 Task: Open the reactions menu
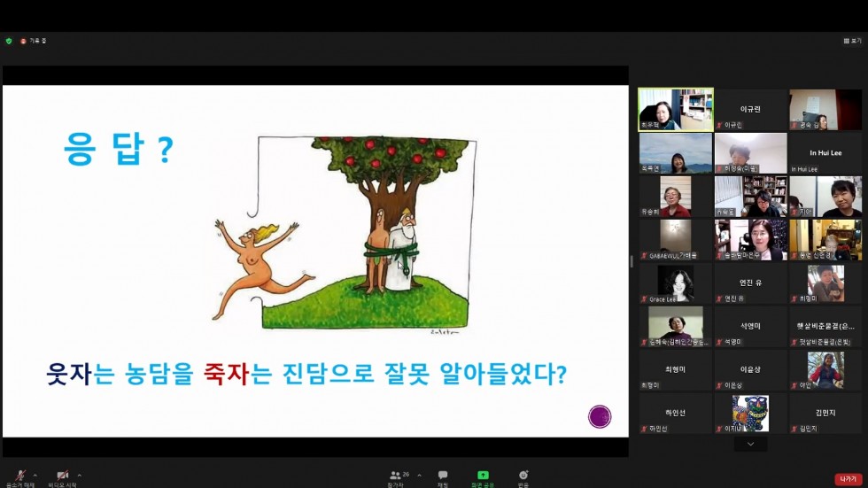pyautogui.click(x=523, y=476)
